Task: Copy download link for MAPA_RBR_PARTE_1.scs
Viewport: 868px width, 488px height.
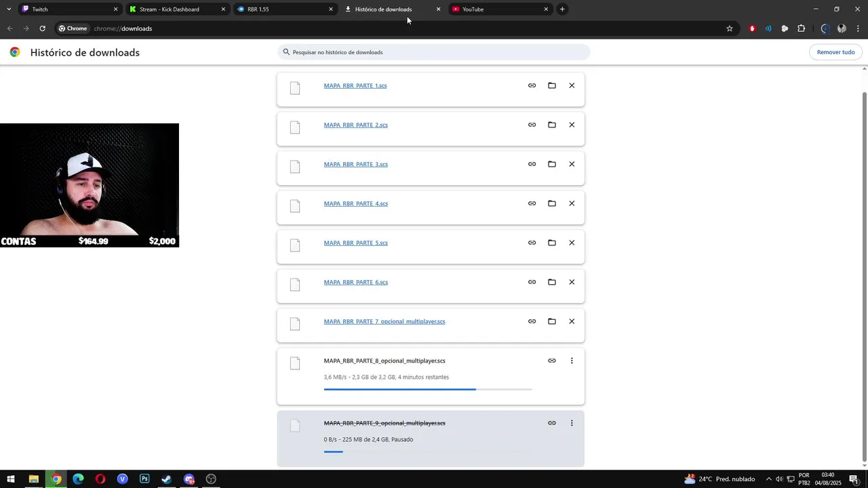Action: 532,85
